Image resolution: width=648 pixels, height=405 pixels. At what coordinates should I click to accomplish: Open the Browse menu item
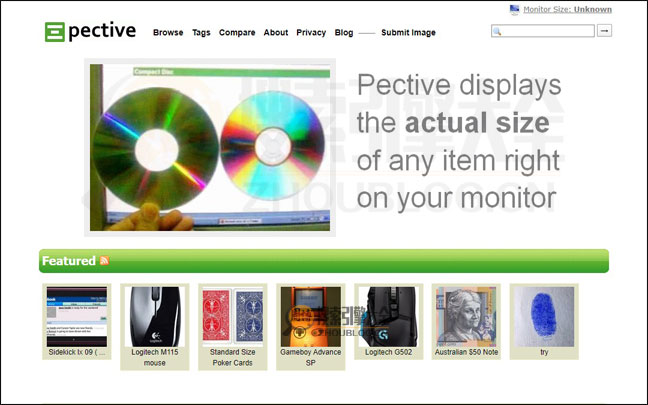168,33
